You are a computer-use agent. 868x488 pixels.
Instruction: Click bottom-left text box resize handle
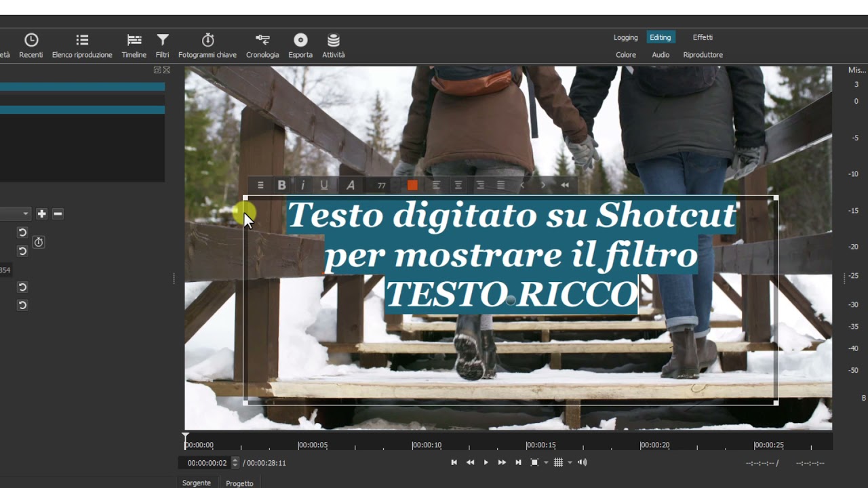[x=245, y=403]
